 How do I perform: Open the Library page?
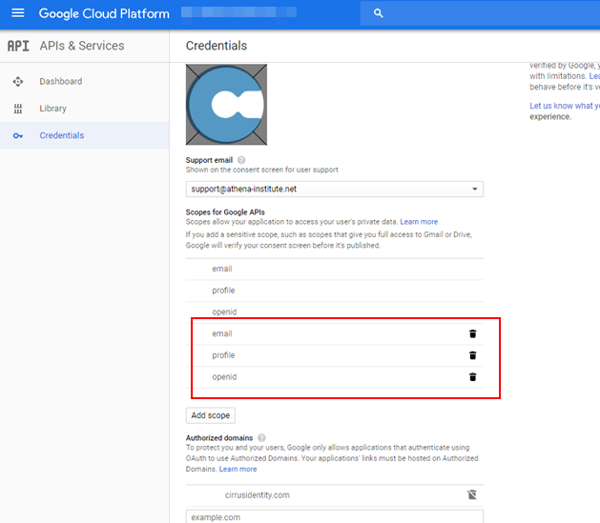[53, 109]
